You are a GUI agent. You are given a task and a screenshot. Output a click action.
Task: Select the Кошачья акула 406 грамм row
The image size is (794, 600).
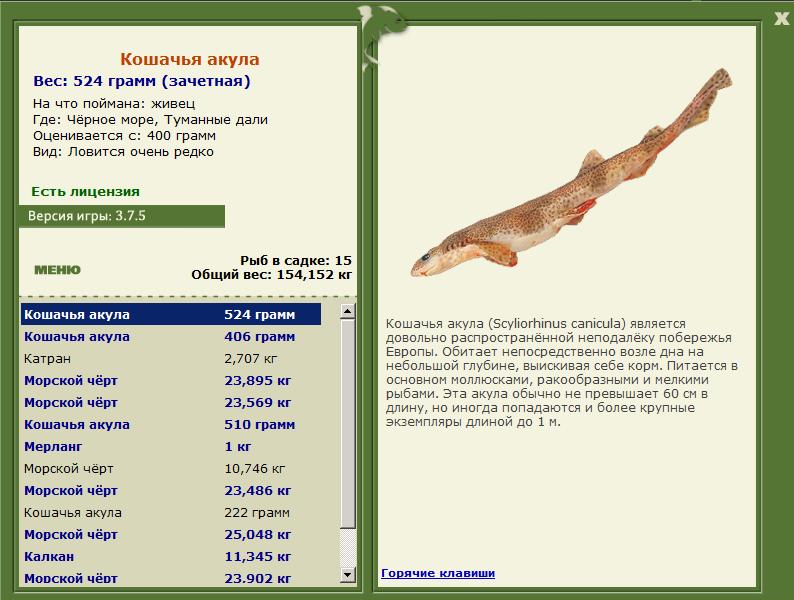pos(171,337)
